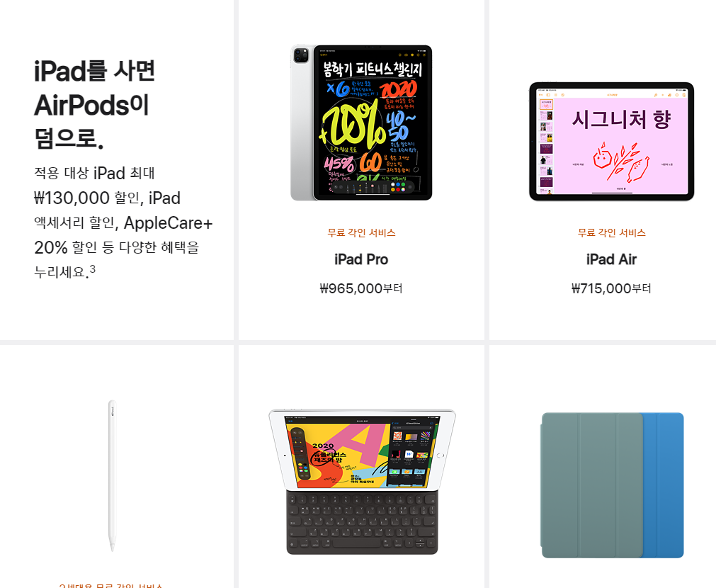The width and height of the screenshot is (716, 588).
Task: Open footnote 3 after 누리세요
Action: 93,268
